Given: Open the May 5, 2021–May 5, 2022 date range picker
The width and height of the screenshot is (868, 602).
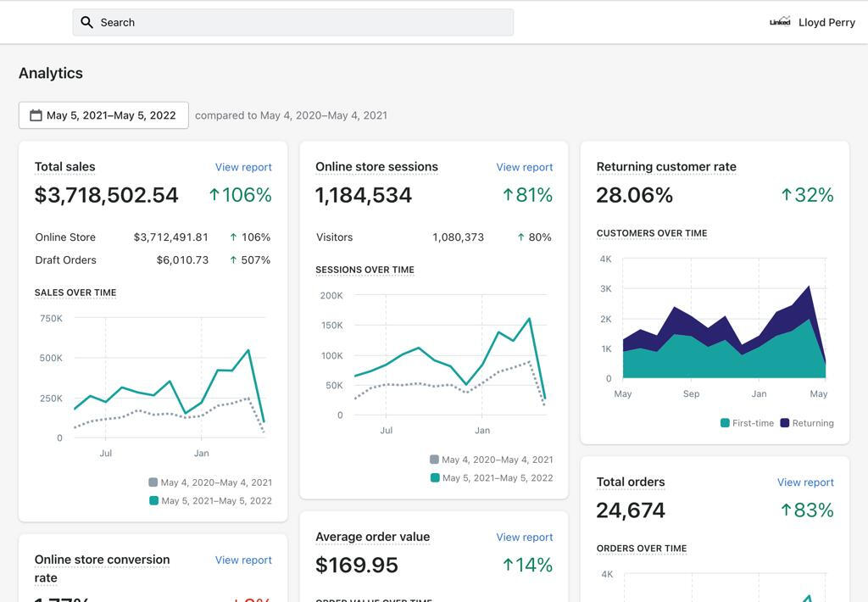Looking at the screenshot, I should (103, 115).
